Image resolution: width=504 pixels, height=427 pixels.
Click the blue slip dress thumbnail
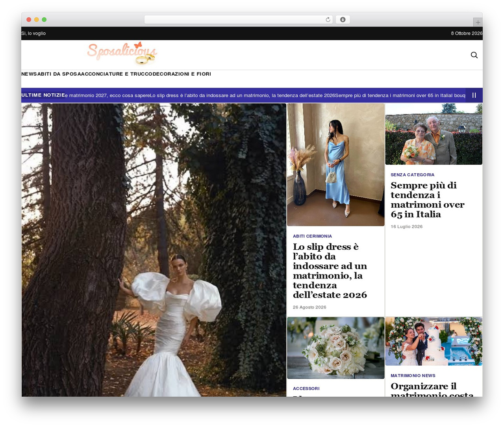coord(335,165)
